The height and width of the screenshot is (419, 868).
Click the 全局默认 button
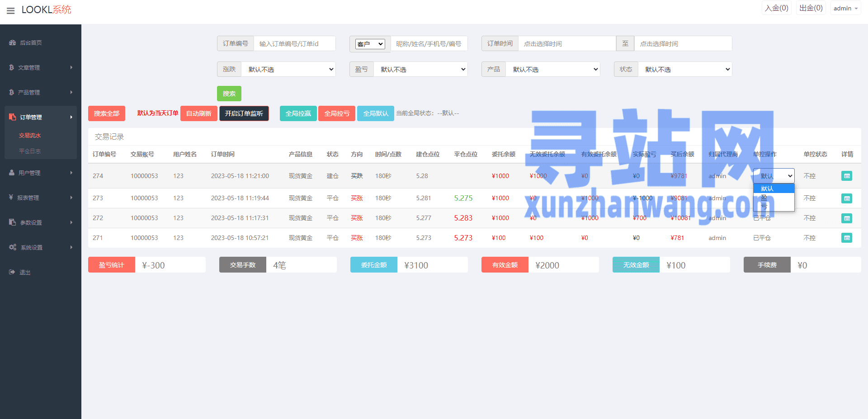coord(376,113)
